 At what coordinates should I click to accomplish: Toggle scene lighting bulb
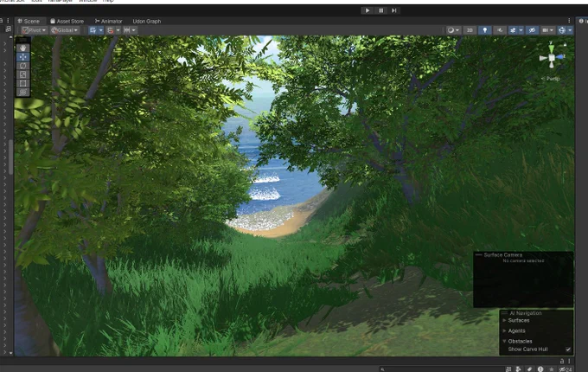coord(485,30)
